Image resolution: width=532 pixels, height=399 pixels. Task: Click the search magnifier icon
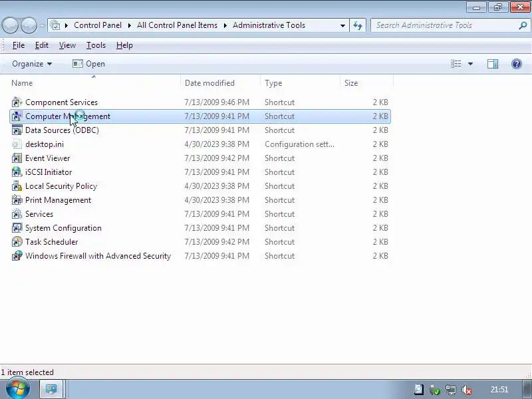point(523,25)
